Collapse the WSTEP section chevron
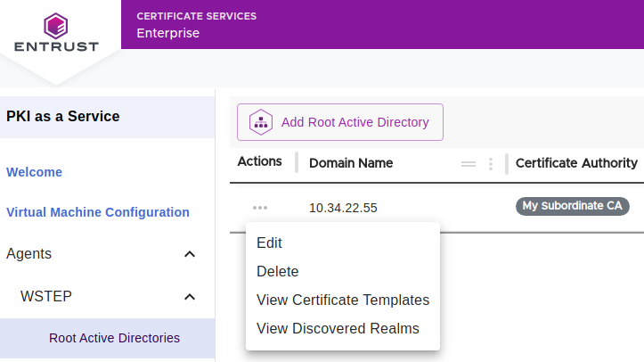 (189, 296)
